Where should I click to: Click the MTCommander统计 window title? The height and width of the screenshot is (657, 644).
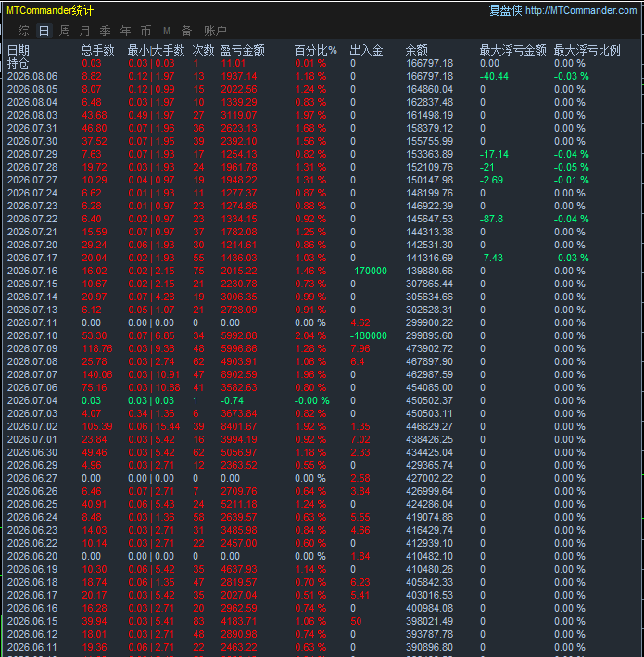tap(50, 10)
